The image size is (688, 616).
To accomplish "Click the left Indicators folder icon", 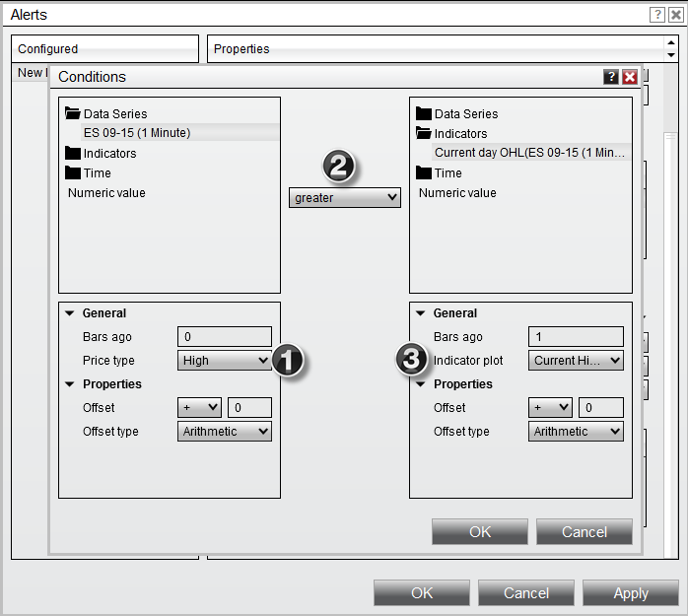I will tap(72, 154).
